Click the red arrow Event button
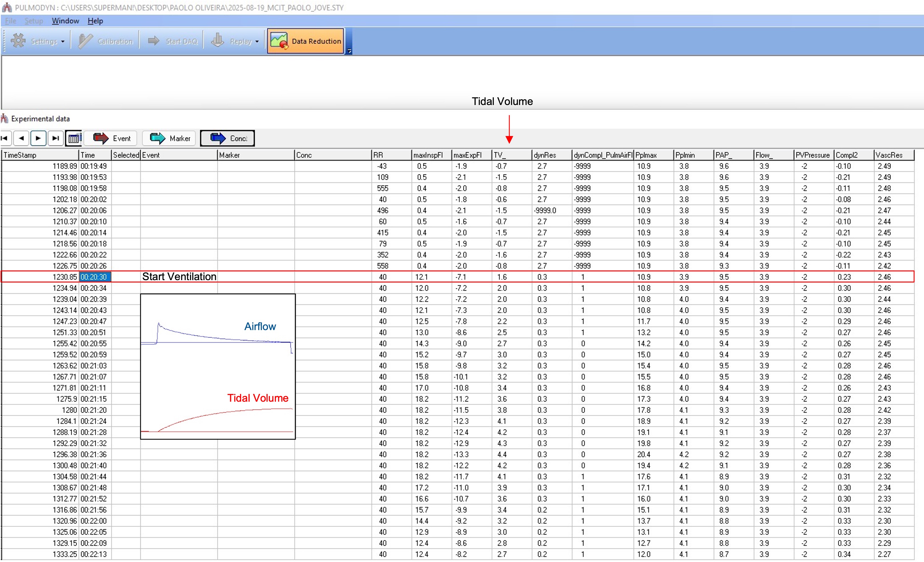This screenshot has height=562, width=924. (x=111, y=138)
